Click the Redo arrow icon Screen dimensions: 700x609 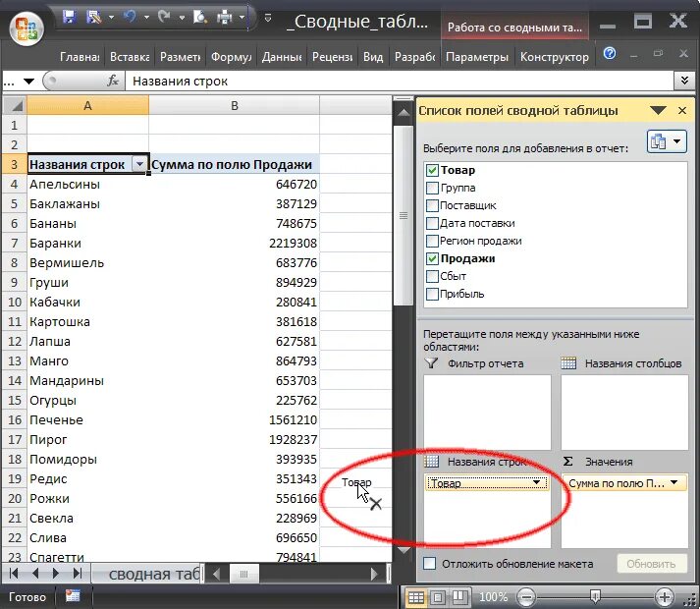pos(164,18)
